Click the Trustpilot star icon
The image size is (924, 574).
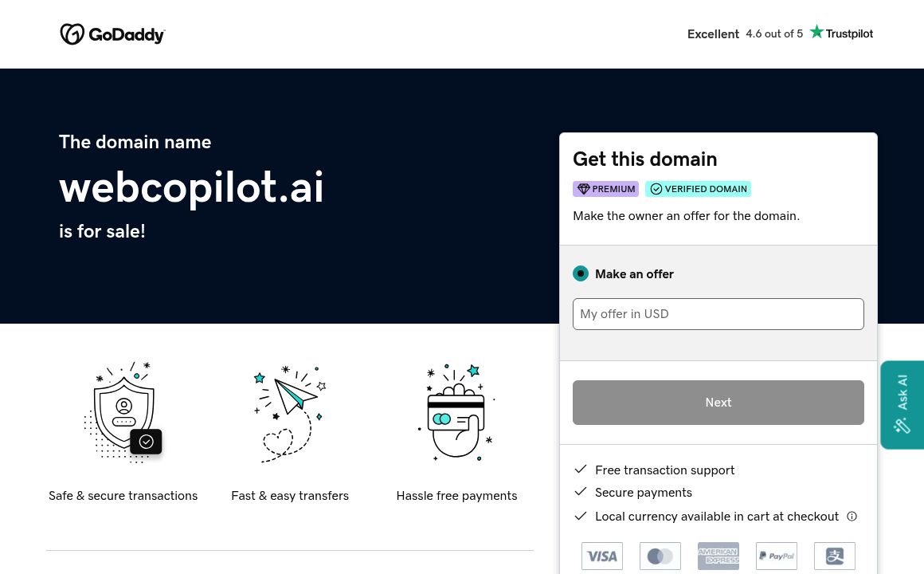point(816,31)
